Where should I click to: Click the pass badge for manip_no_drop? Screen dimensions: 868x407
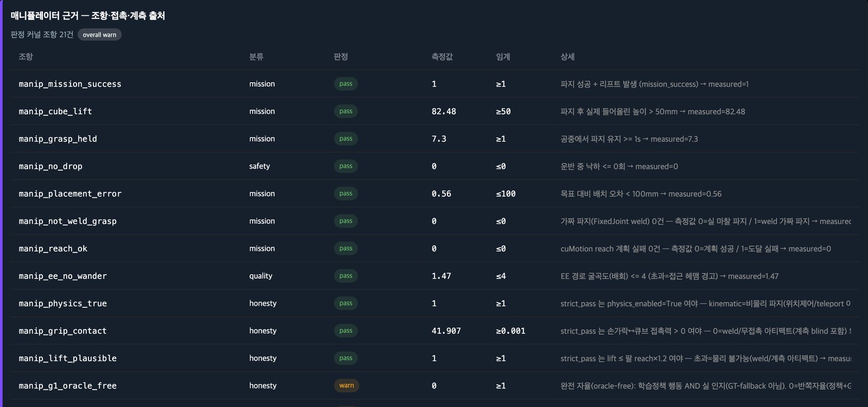click(346, 166)
